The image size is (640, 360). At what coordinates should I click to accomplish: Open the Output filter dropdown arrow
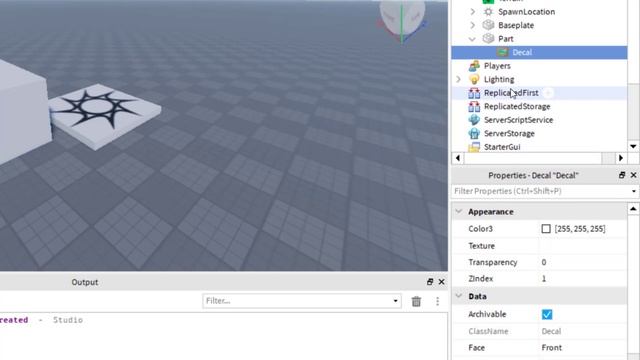tap(396, 301)
